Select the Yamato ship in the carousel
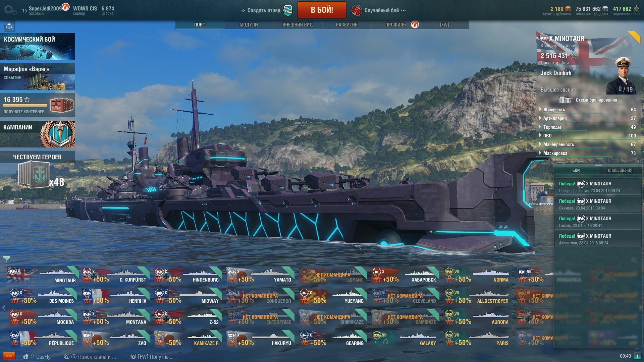 coord(260,276)
